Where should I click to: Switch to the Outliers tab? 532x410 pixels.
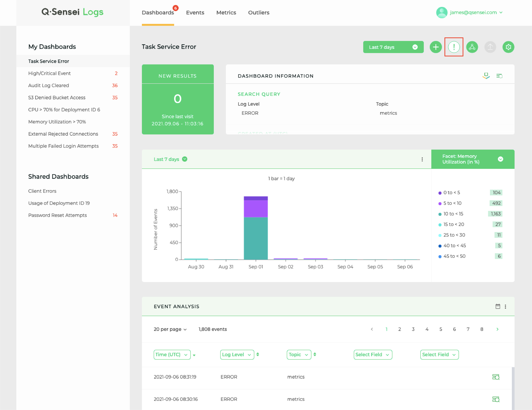click(x=259, y=13)
